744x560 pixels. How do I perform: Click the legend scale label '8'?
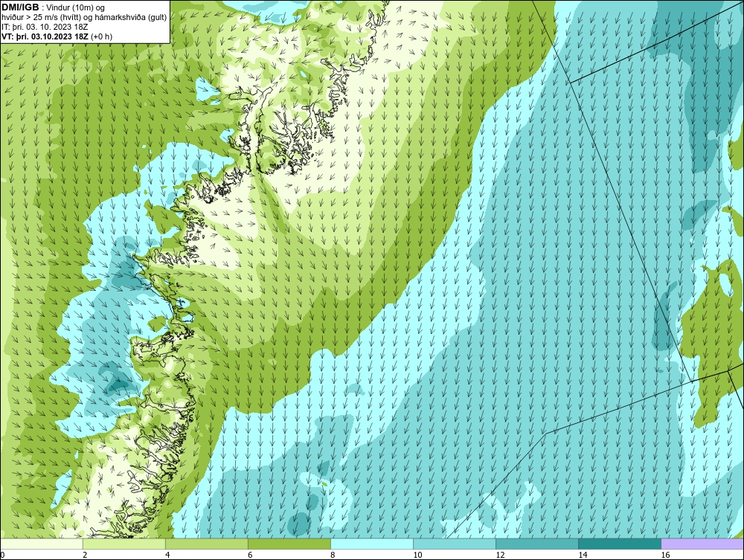(x=333, y=555)
